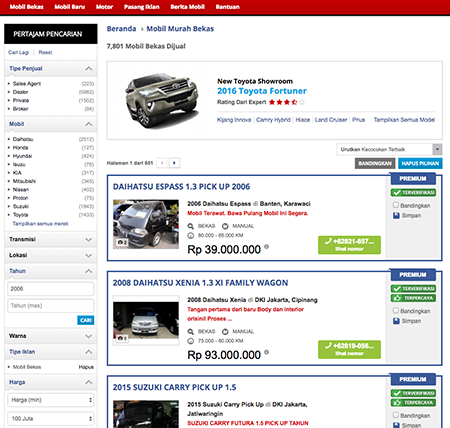Image resolution: width=450 pixels, height=428 pixels.
Task: Collapse the Tipe Penjual section
Action: tap(51, 69)
